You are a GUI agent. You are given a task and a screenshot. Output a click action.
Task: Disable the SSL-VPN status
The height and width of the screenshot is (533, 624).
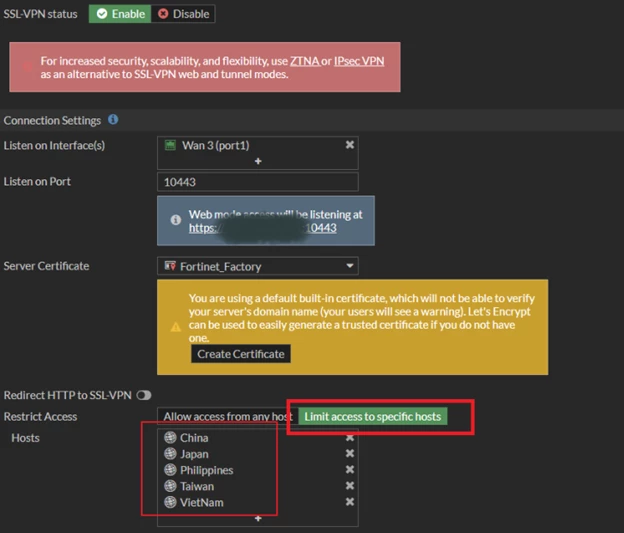pos(183,14)
